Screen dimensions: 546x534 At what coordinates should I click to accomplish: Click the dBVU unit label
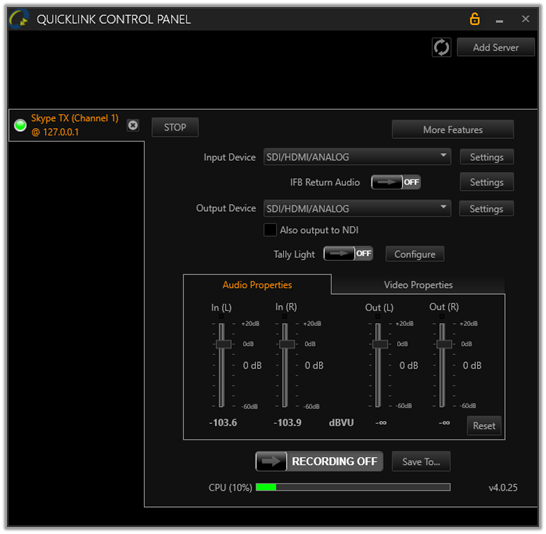pyautogui.click(x=341, y=423)
